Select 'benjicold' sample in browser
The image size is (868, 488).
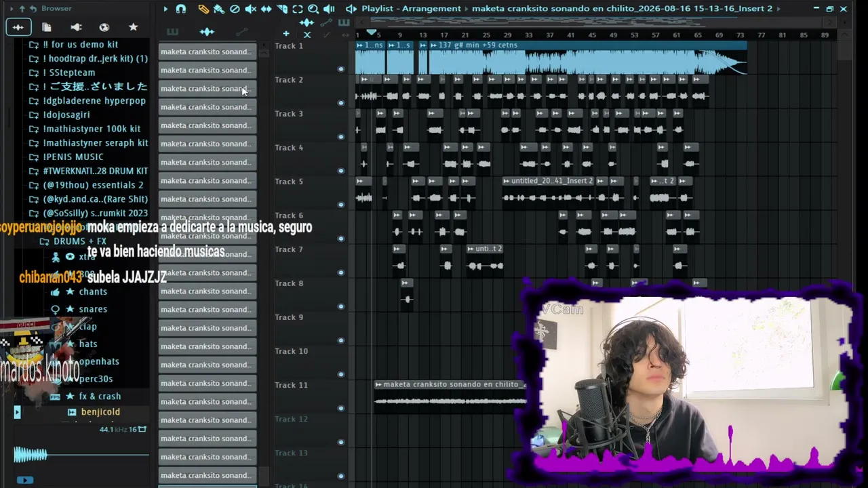point(100,412)
